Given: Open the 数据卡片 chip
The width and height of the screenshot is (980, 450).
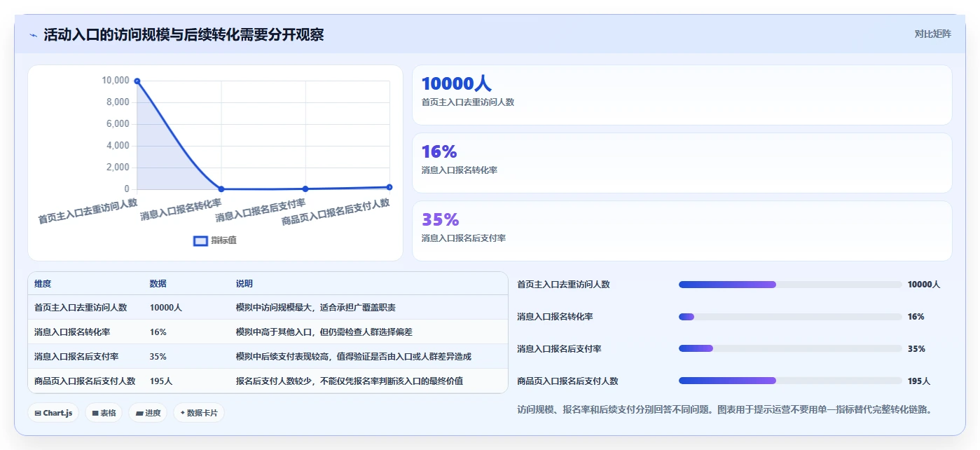Looking at the screenshot, I should point(199,413).
